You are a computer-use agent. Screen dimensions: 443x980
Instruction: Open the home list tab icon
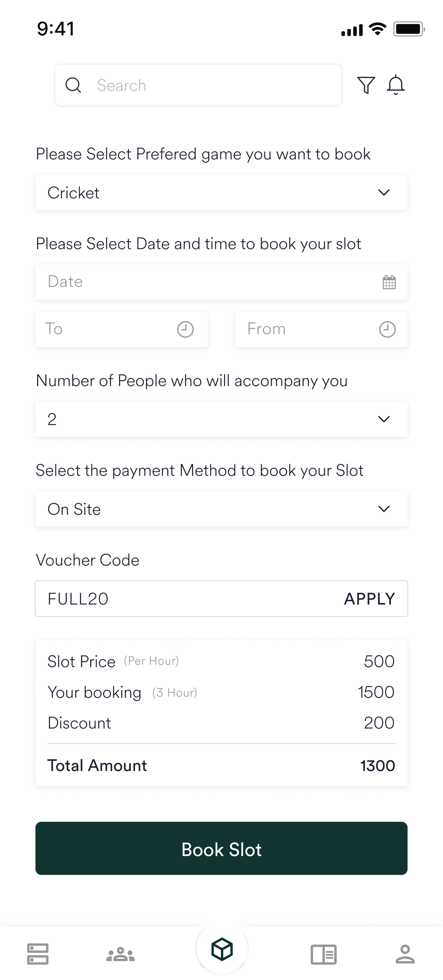click(x=38, y=954)
